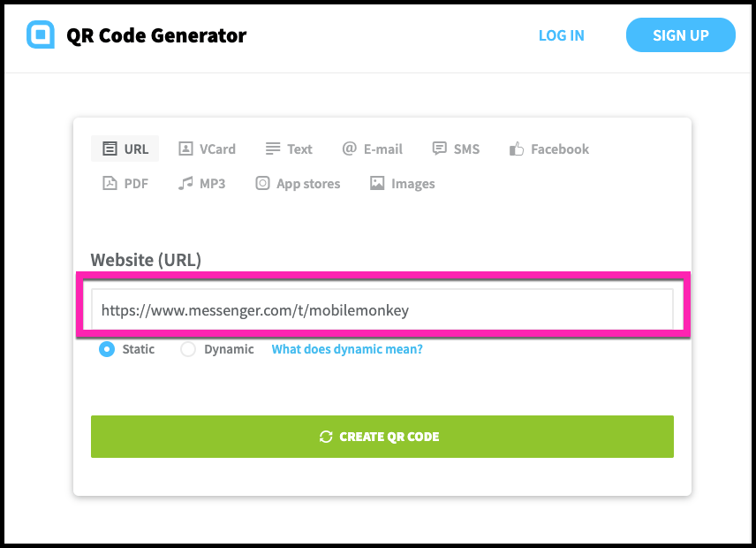This screenshot has width=756, height=548.
Task: Select the Facebook thumbs-up icon
Action: (517, 149)
